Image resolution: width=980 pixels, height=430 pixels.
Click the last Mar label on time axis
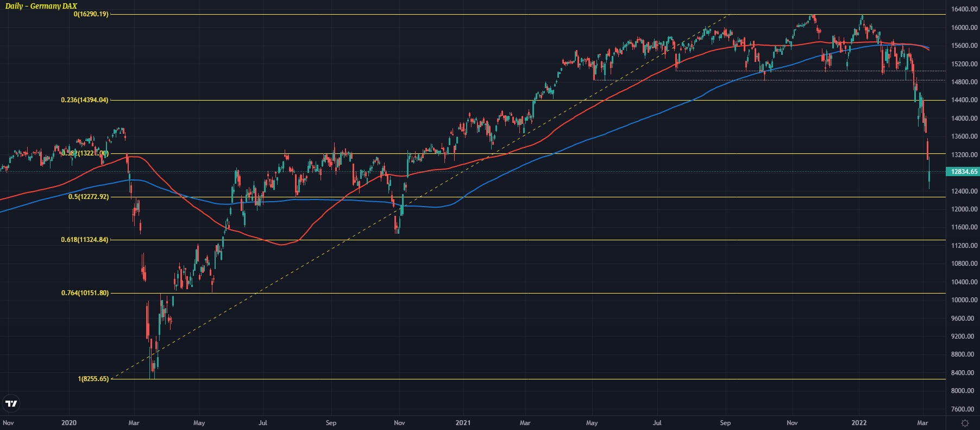(922, 423)
